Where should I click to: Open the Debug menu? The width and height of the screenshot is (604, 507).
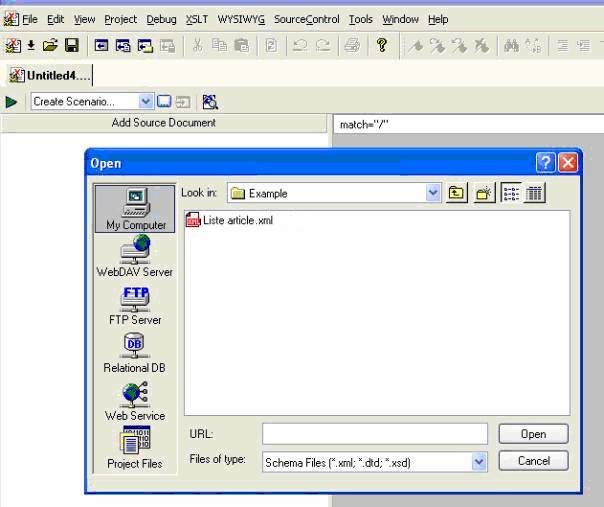[161, 19]
